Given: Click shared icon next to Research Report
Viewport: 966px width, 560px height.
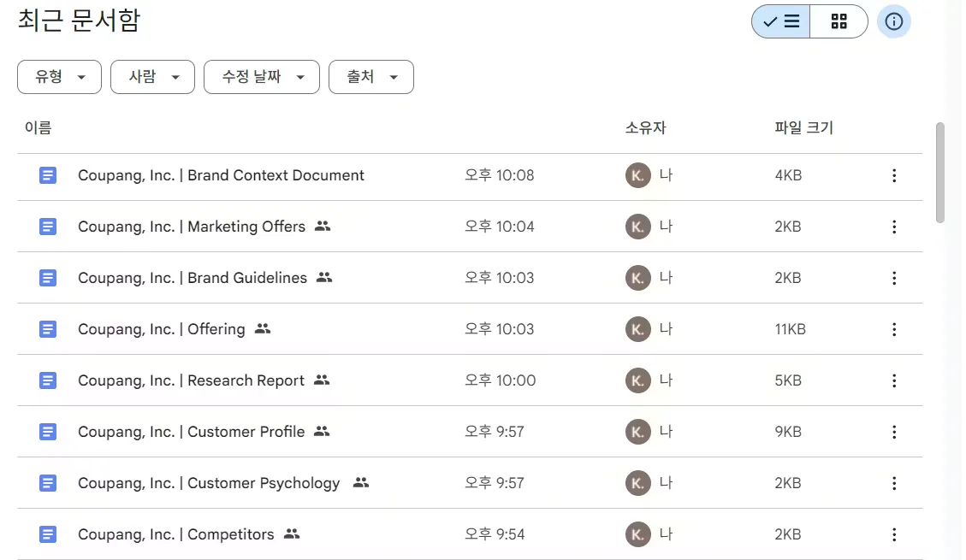Looking at the screenshot, I should click(x=322, y=380).
